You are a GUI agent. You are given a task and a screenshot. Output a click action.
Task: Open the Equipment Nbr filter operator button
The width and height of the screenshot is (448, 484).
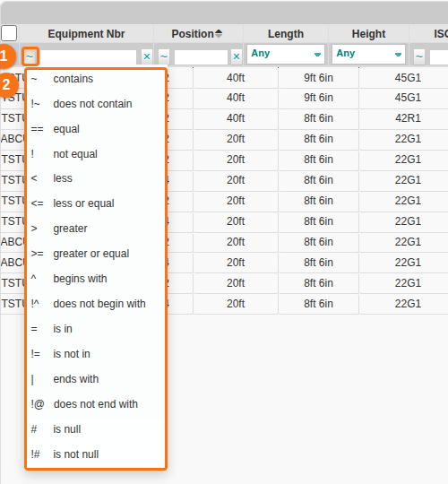click(30, 56)
